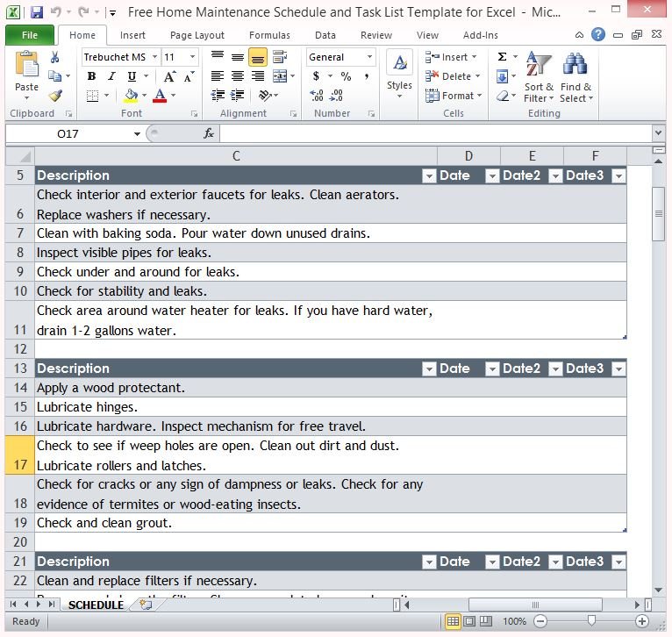The image size is (672, 637).
Task: Click the AutoSum sigma icon
Action: [x=503, y=57]
